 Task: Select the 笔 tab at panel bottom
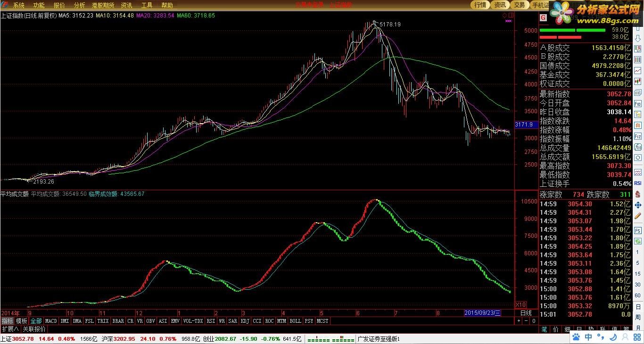(545, 329)
